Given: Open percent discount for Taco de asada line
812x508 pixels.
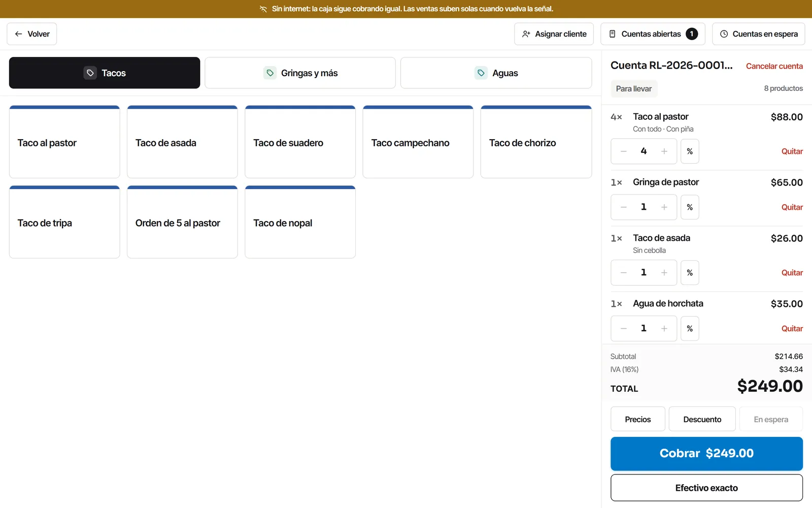Looking at the screenshot, I should coord(690,273).
